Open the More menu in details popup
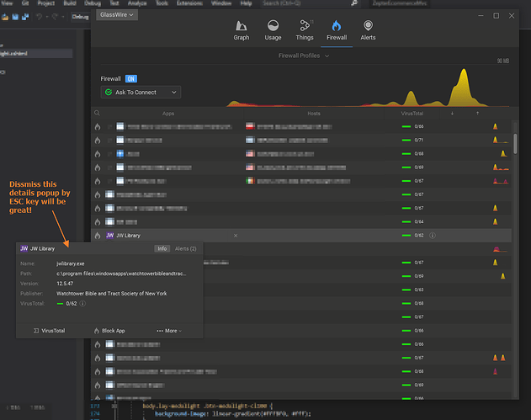Image resolution: width=531 pixels, height=420 pixels. pyautogui.click(x=169, y=331)
